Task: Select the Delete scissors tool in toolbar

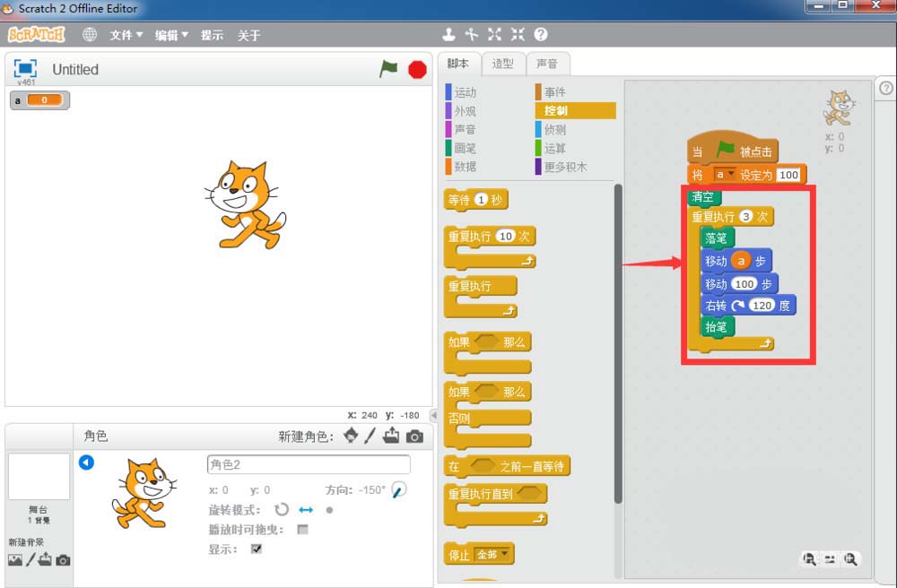Action: 472,34
